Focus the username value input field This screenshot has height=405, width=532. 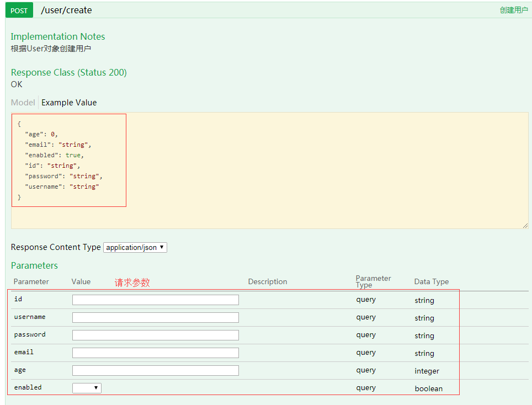coord(156,317)
